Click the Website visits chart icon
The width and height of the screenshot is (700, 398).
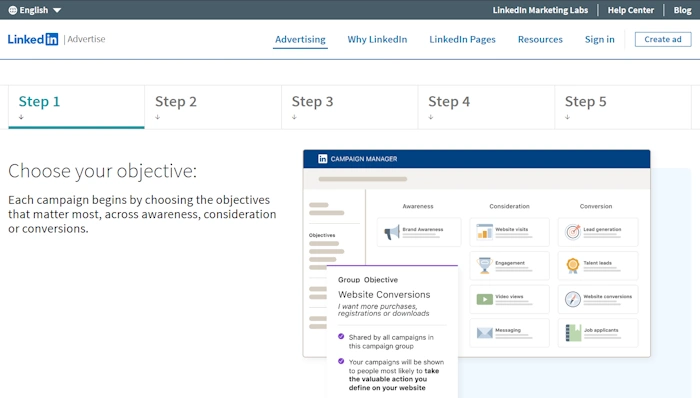[484, 232]
